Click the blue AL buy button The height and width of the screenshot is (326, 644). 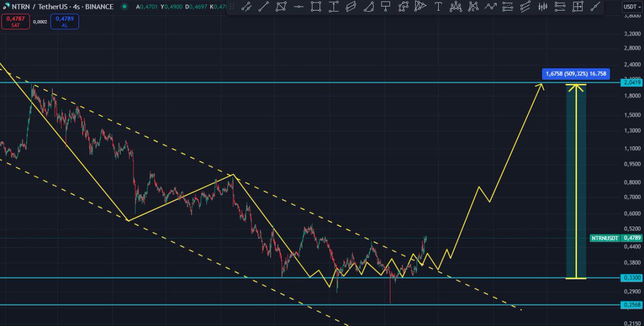coord(64,21)
